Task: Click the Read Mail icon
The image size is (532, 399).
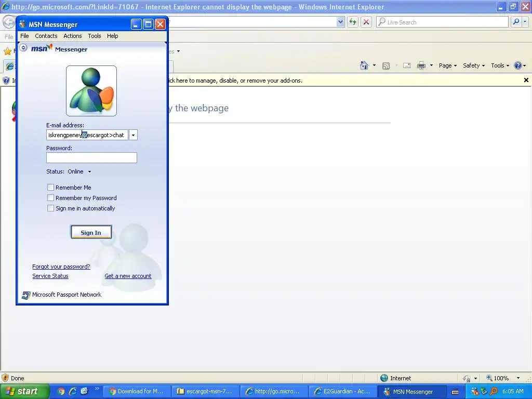Action: point(407,65)
